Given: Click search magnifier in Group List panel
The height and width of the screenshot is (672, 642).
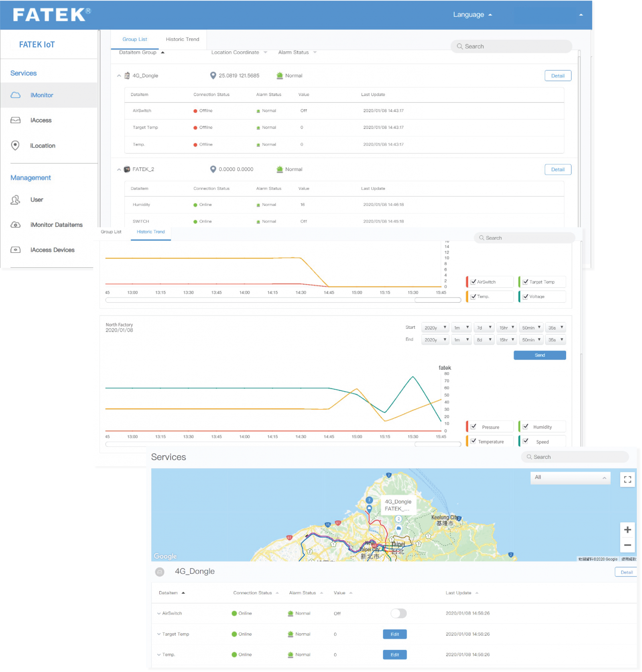Looking at the screenshot, I should point(459,47).
